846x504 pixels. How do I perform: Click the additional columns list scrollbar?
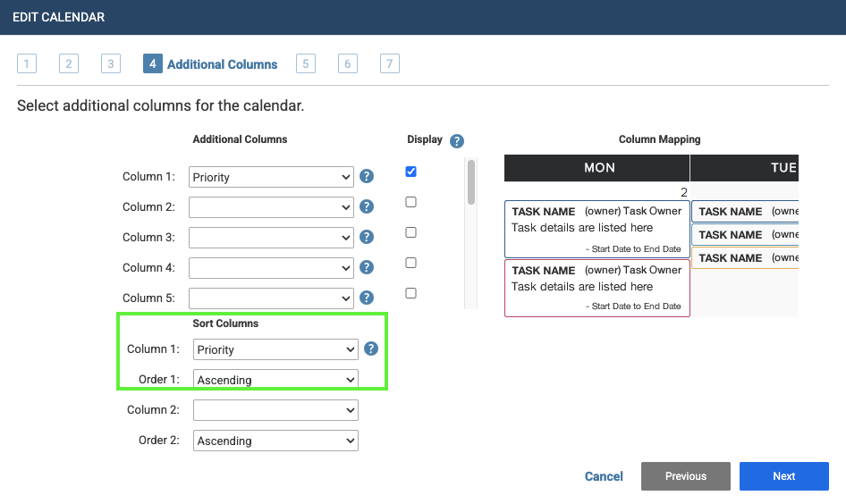tap(471, 182)
